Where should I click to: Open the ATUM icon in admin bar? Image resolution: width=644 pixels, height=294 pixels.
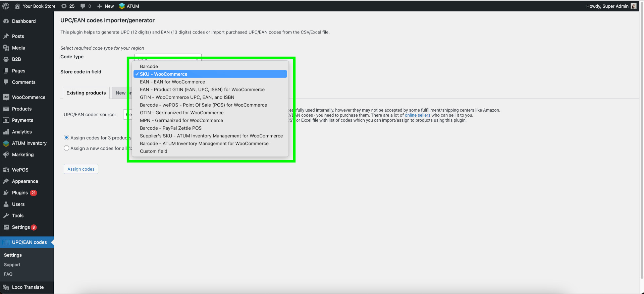coord(122,6)
